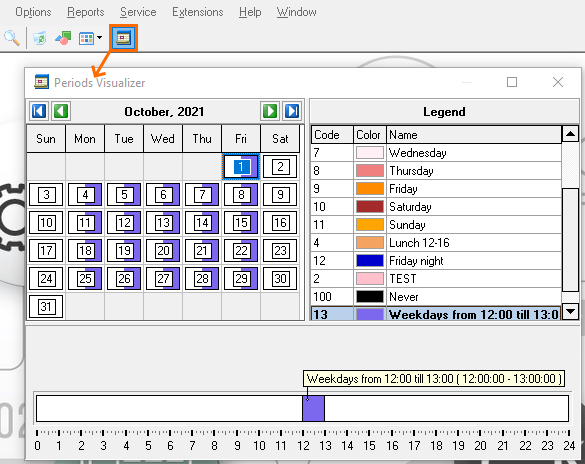Viewport: 585px width, 464px height.
Task: Click the refresh toolbar icon
Action: pyautogui.click(x=40, y=38)
